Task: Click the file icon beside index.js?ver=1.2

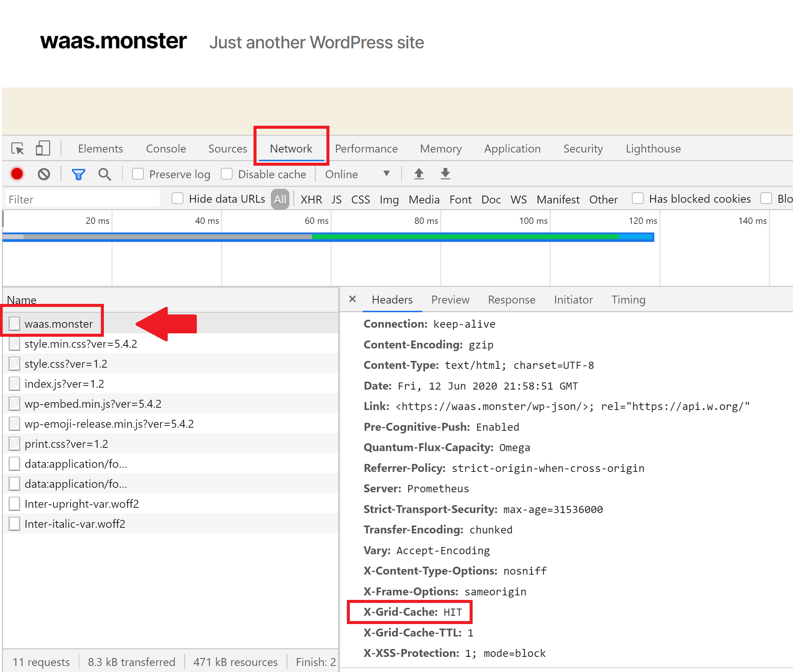Action: 14,384
